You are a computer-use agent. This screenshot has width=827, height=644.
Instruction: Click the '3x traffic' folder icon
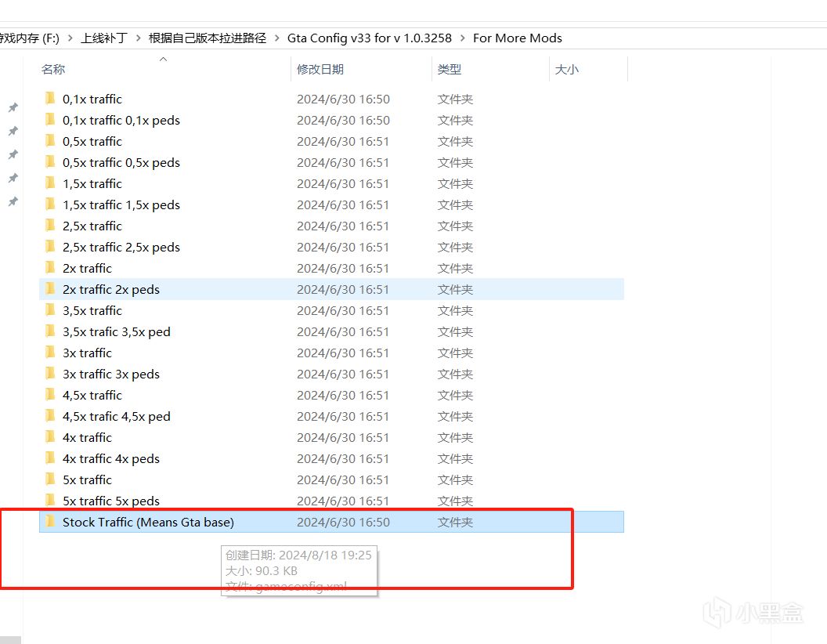(50, 353)
